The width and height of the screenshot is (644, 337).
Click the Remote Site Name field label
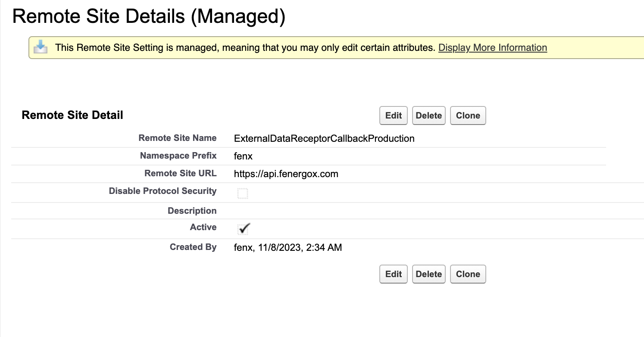tap(178, 138)
